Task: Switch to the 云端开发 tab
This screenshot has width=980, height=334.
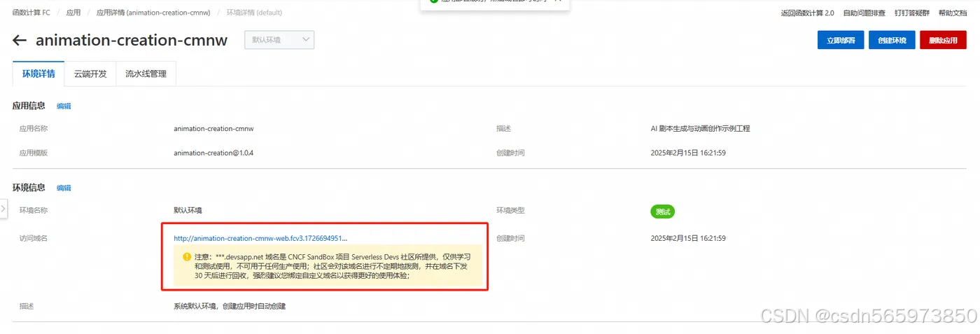Action: 90,74
